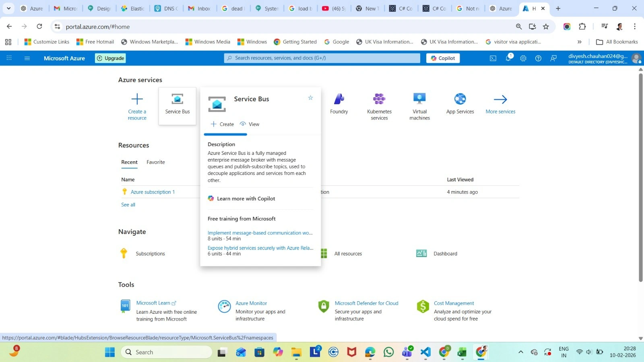Click the Windows taskbar Search box
The width and height of the screenshot is (644, 362).
point(166,352)
